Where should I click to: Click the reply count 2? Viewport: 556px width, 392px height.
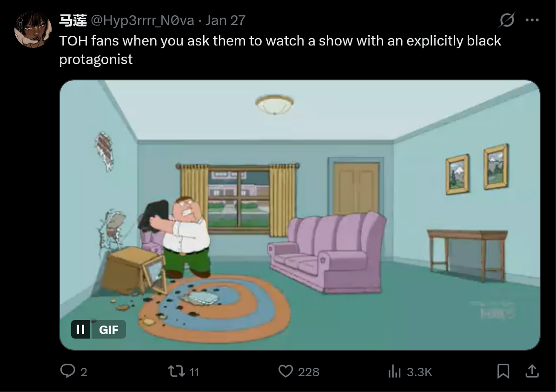pyautogui.click(x=84, y=372)
